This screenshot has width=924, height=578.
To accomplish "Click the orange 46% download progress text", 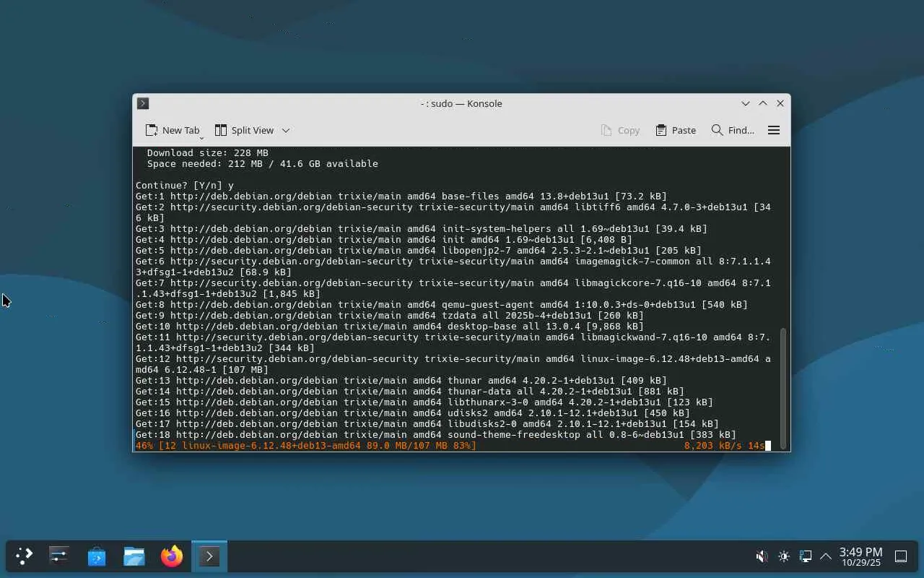I will (306, 446).
